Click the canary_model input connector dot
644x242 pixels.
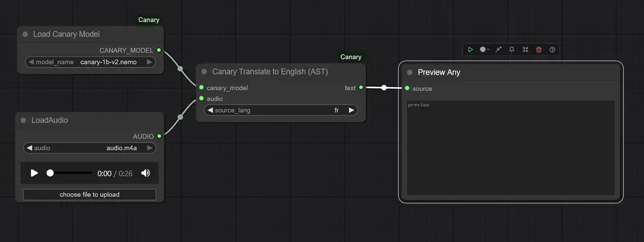coord(201,88)
